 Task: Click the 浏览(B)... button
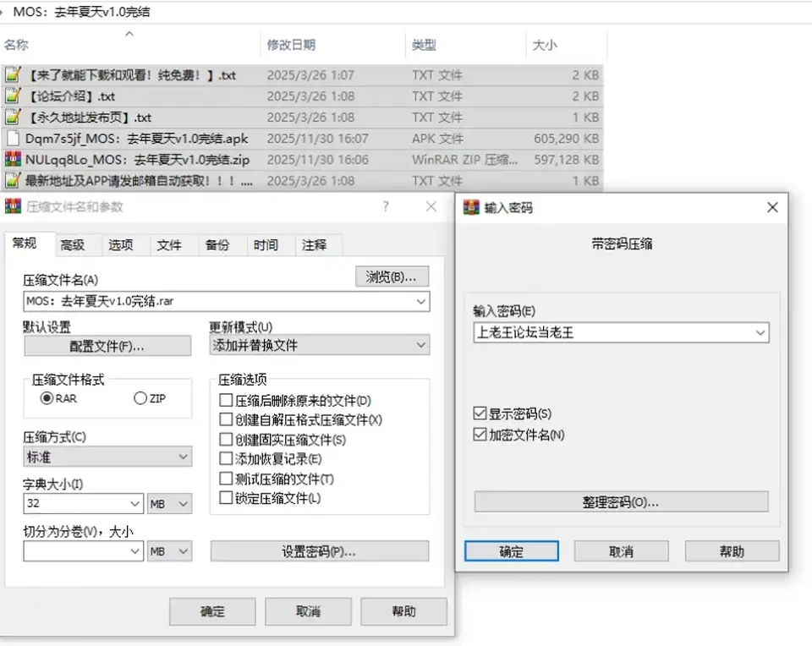(392, 276)
